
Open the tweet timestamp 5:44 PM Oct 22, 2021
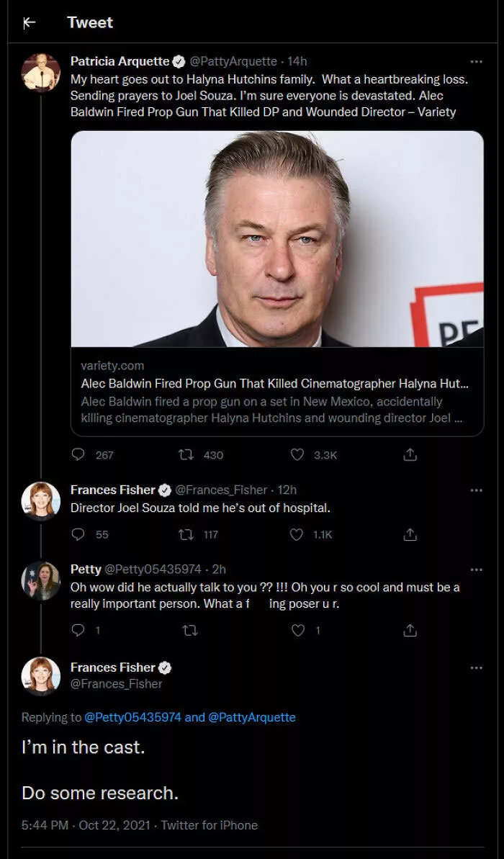pyautogui.click(x=86, y=825)
